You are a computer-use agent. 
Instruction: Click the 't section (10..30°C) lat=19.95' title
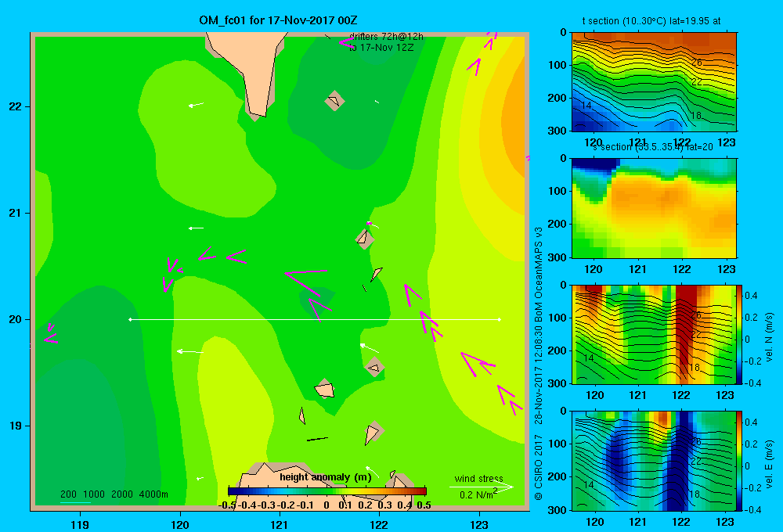coord(651,21)
